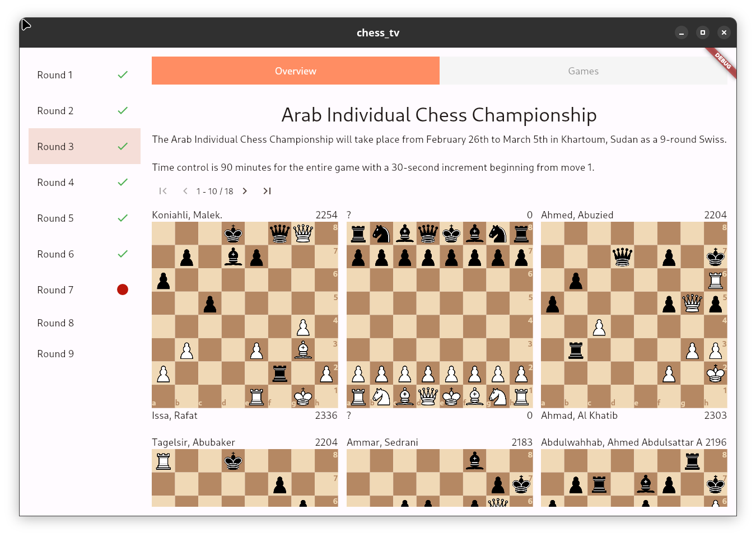Click the red live indicator for Round 7
This screenshot has height=537, width=756.
coord(123,289)
